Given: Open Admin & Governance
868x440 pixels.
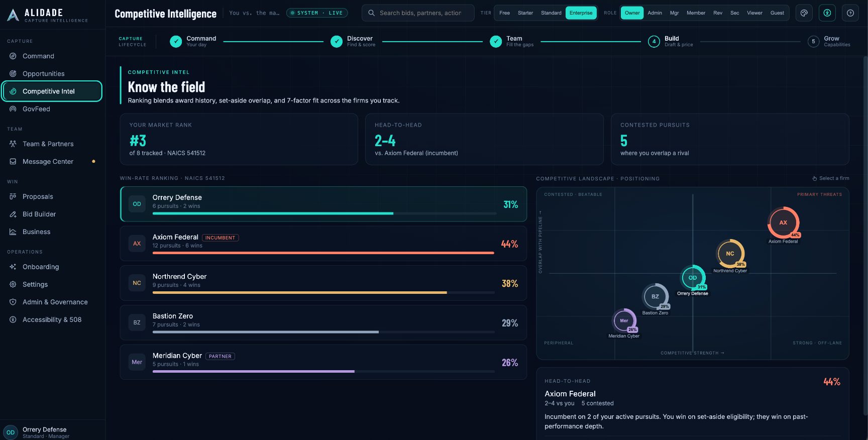Looking at the screenshot, I should [52, 302].
